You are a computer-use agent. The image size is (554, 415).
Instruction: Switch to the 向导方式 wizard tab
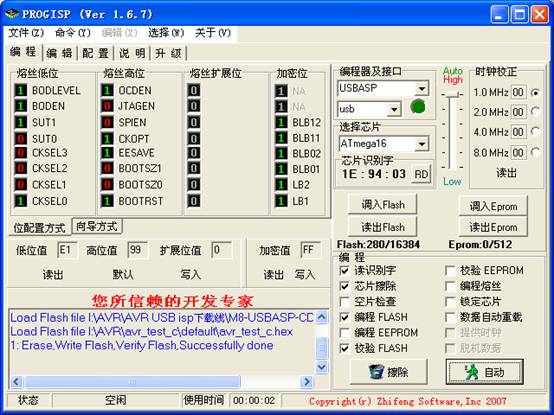tap(97, 226)
